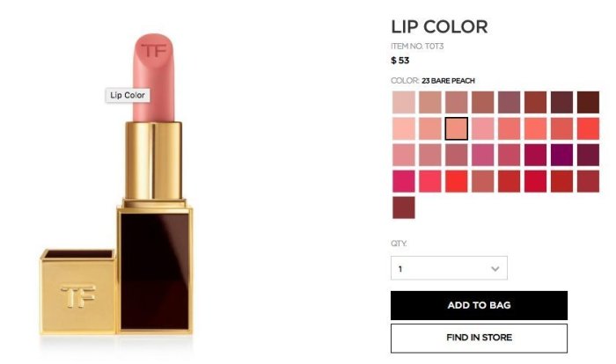Select the lone burgundy swatch in last row
616x364 pixels.
(403, 207)
